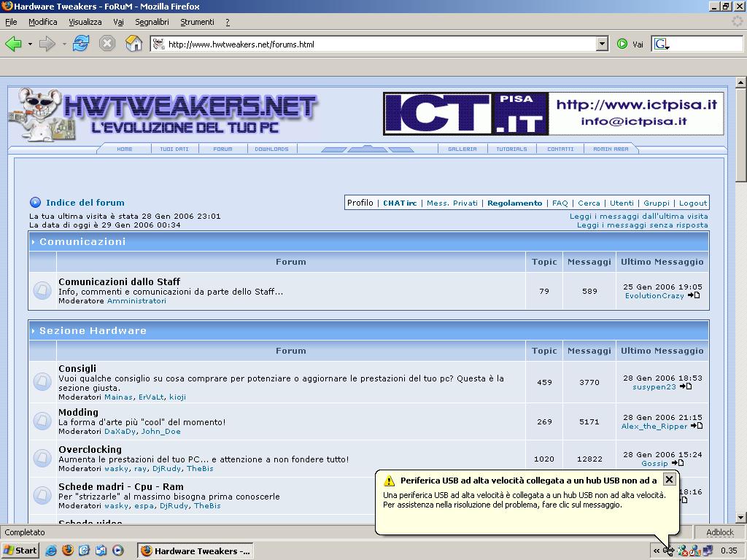This screenshot has width=747, height=560.
Task: Expand hidden system tray icons
Action: [x=657, y=551]
